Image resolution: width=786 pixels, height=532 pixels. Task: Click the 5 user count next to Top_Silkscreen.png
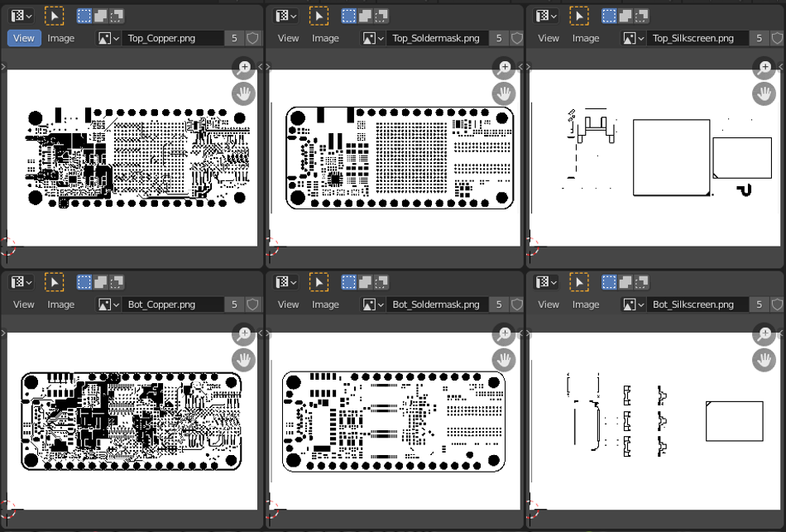(x=759, y=38)
